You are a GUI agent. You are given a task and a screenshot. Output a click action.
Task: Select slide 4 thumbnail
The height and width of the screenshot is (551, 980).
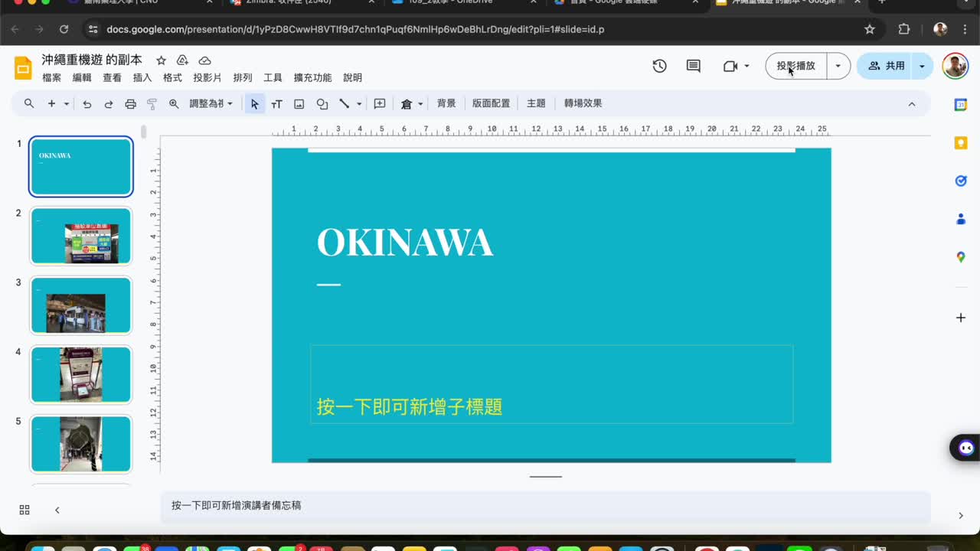(81, 374)
